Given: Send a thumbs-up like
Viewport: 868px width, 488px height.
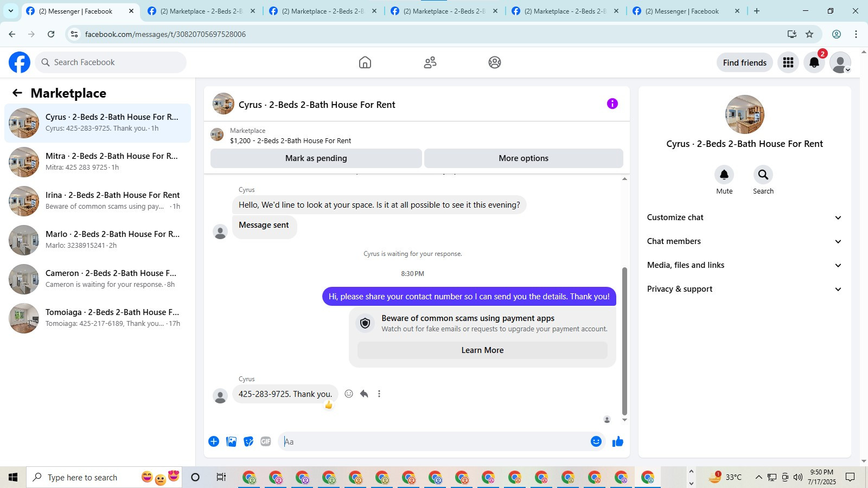Looking at the screenshot, I should (617, 441).
